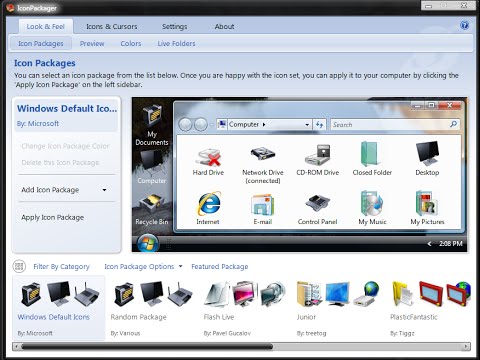Select the Flash Live icon package
Screen dimensions: 480x360
point(245,308)
